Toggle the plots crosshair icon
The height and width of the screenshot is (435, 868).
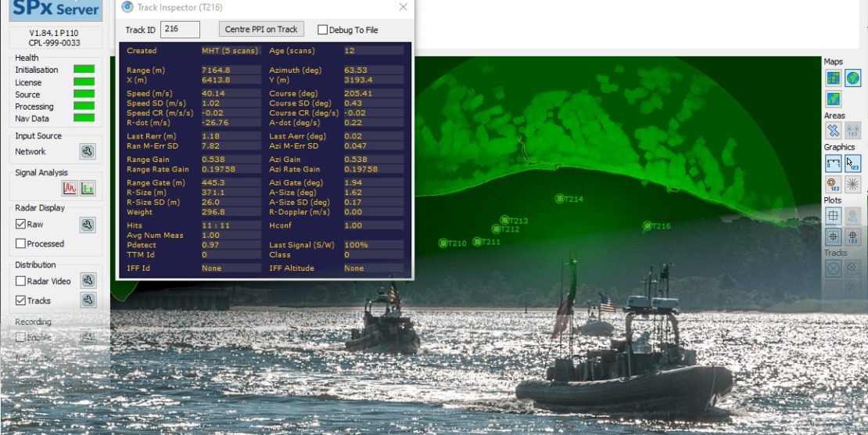[834, 215]
